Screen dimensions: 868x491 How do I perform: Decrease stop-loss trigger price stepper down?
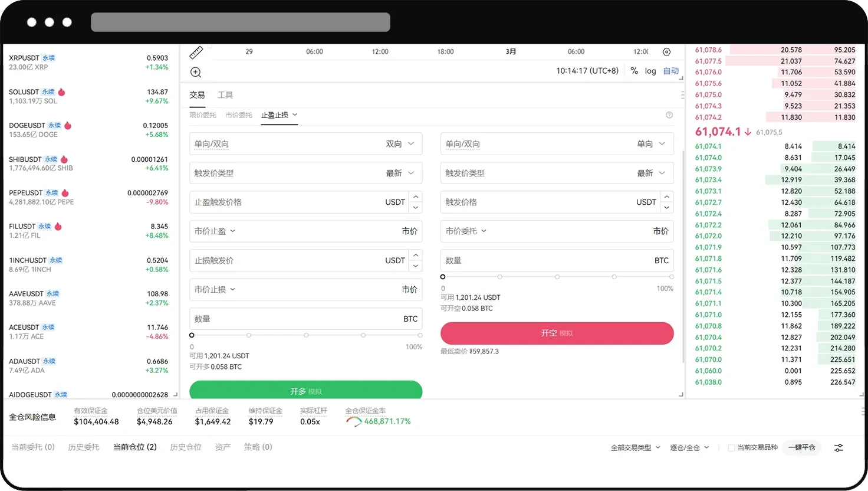(416, 266)
